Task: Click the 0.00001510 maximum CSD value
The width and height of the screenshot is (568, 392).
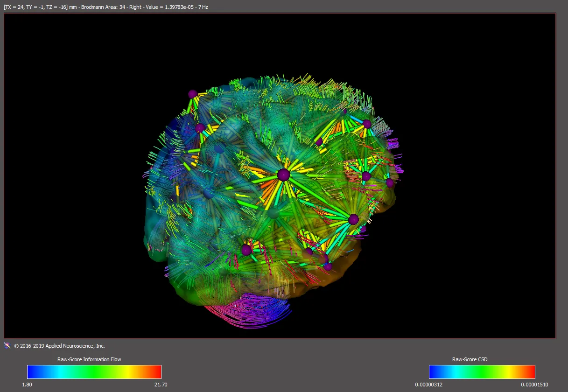Action: 535,385
